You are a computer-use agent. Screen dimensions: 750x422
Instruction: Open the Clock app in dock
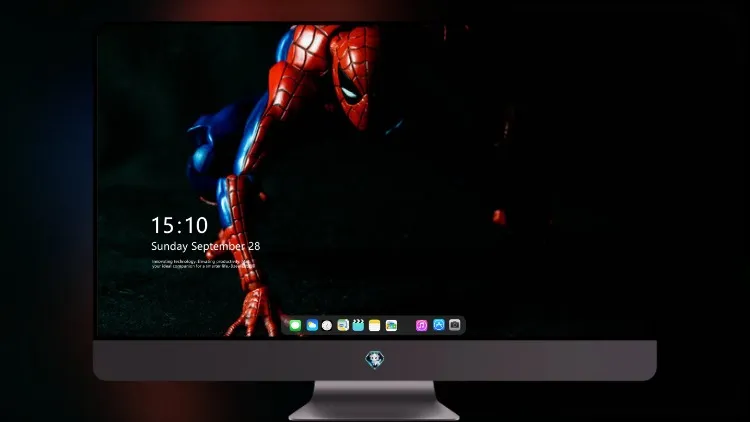point(327,325)
